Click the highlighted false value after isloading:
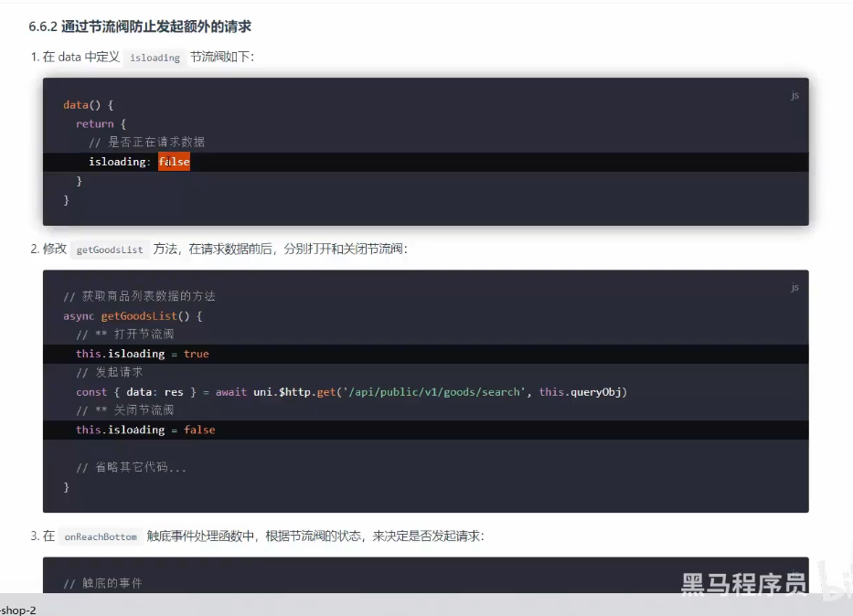This screenshot has width=853, height=616. [x=174, y=162]
